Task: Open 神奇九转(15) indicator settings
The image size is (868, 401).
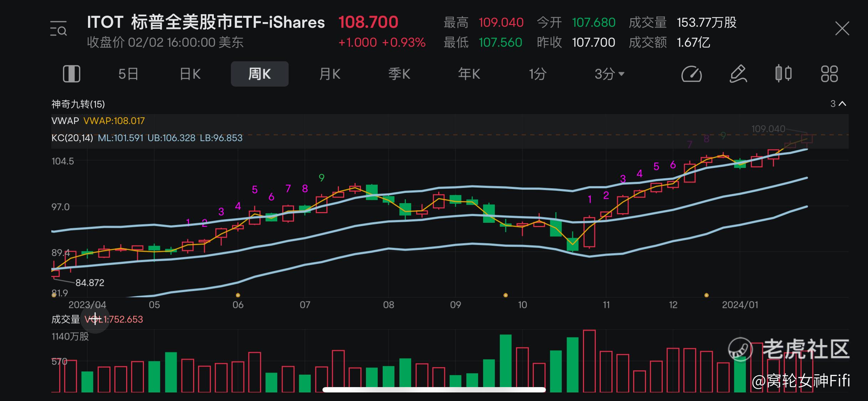Action: pos(78,104)
